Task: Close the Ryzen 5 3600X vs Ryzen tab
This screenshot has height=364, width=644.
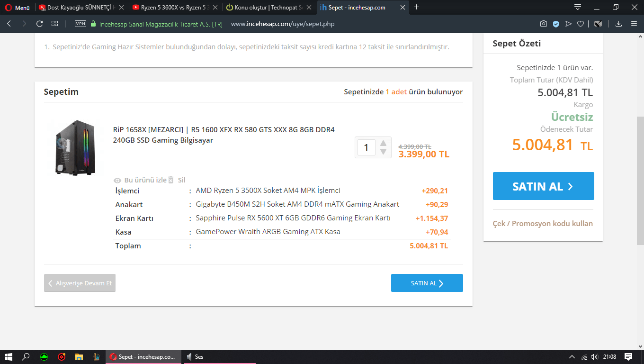Action: click(x=215, y=8)
